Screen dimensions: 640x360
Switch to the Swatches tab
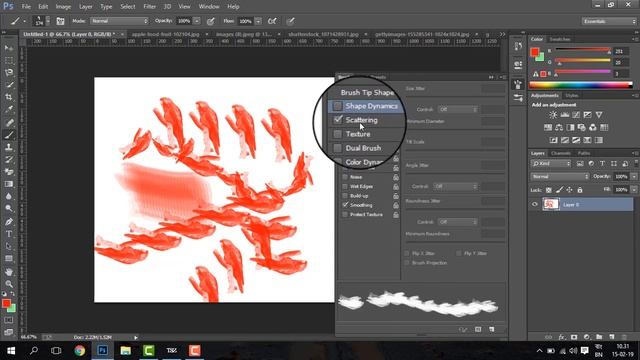[560, 39]
